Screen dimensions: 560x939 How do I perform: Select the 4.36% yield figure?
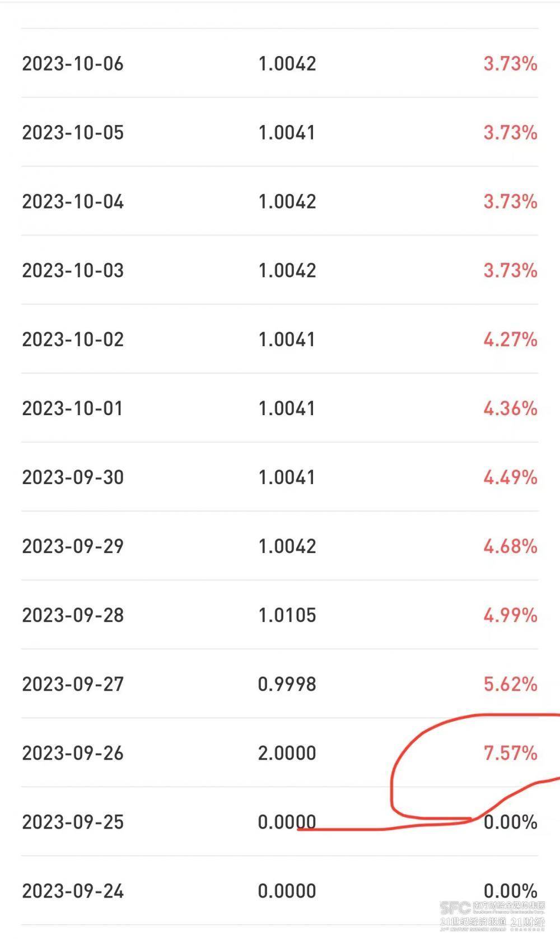pos(510,408)
